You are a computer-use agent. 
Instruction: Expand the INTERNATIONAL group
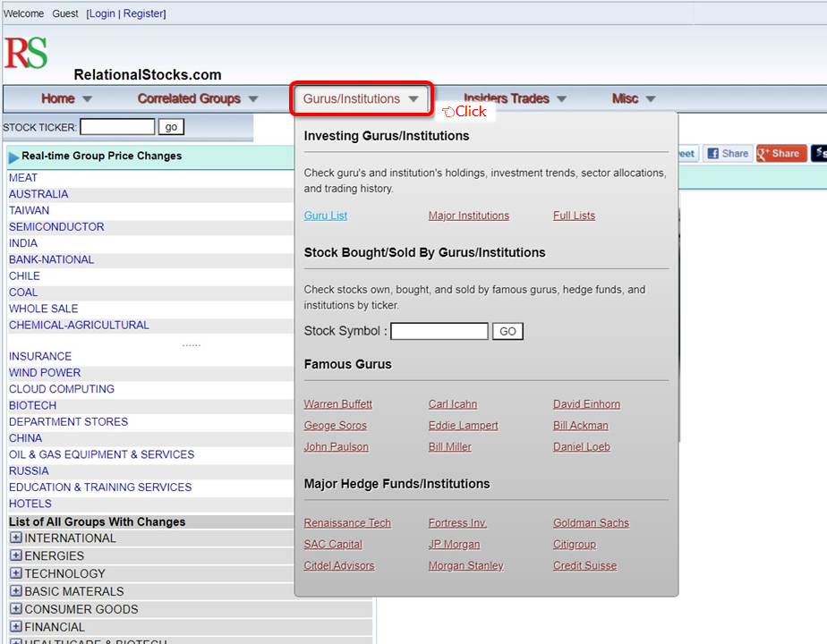(16, 538)
